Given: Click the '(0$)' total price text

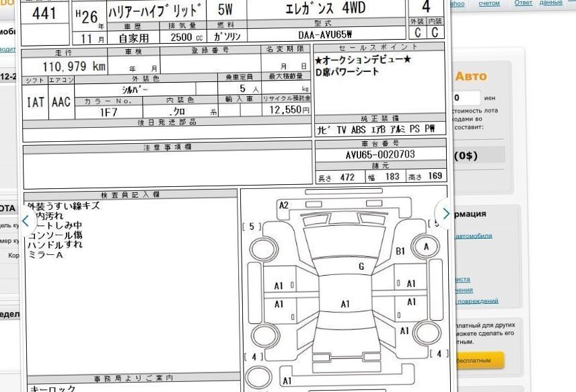Looking at the screenshot, I should pyautogui.click(x=466, y=155).
